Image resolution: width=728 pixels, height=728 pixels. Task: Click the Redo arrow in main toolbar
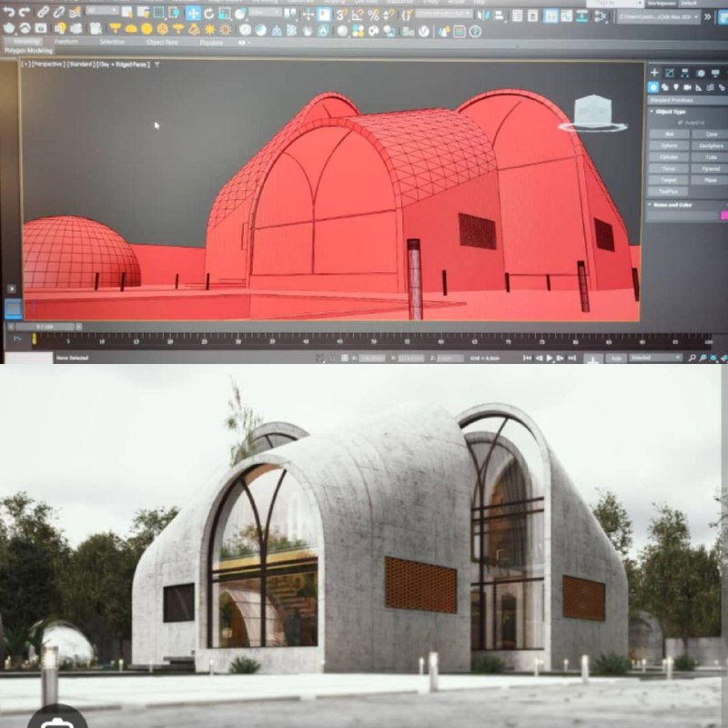[25, 13]
